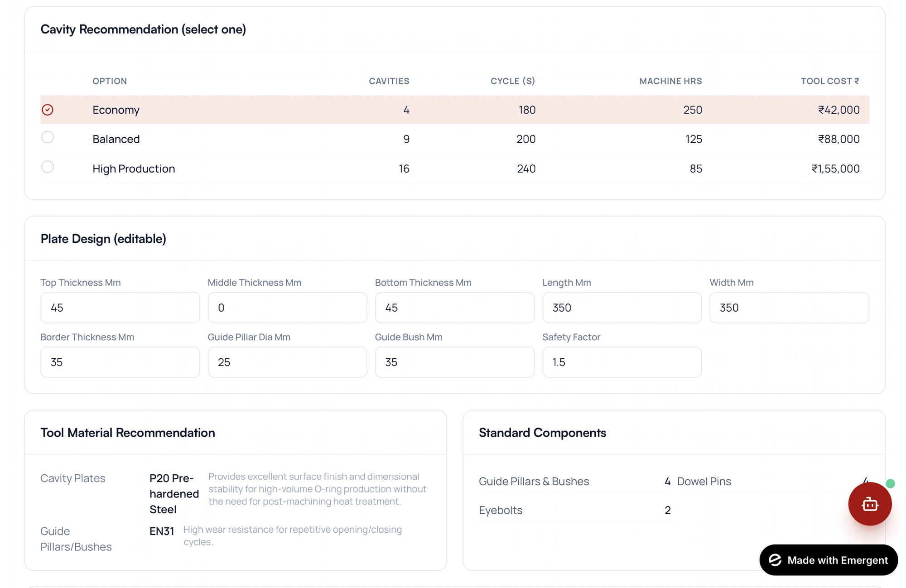This screenshot has height=588, width=906.
Task: Focus the Guide Bush Mm field
Action: pos(454,362)
